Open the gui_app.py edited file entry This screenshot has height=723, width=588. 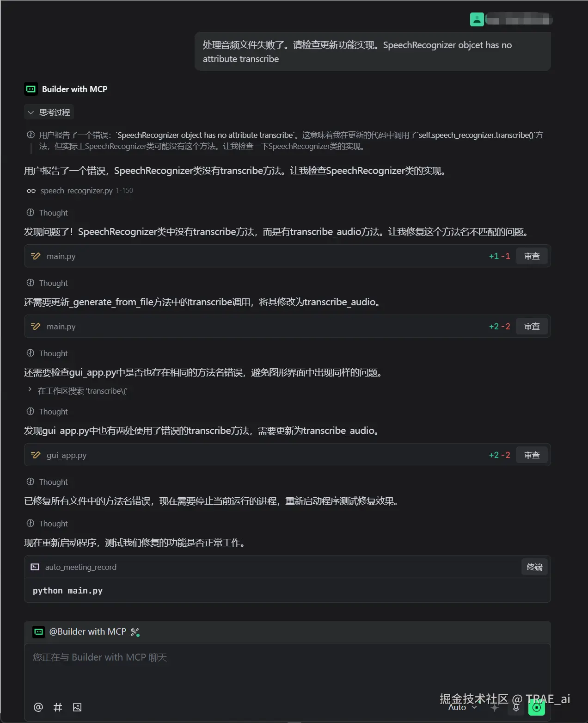point(66,455)
